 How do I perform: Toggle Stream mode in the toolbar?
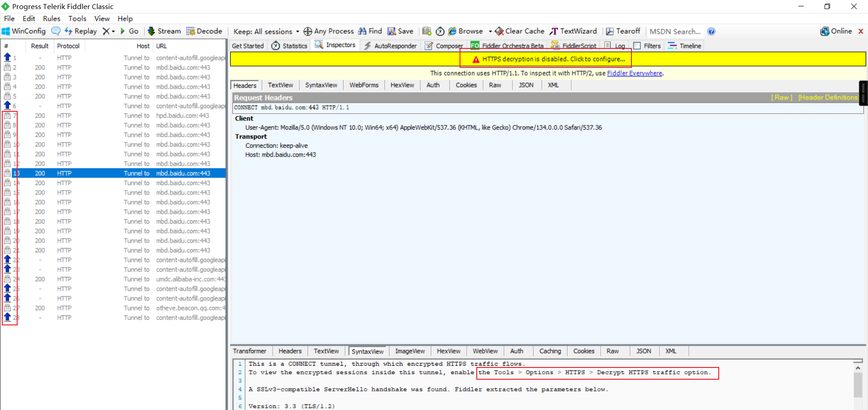(164, 31)
